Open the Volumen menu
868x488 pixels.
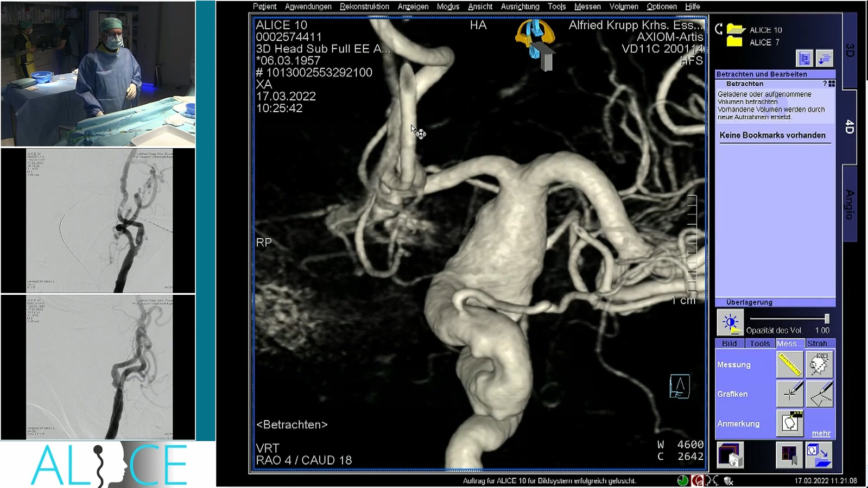click(x=623, y=7)
